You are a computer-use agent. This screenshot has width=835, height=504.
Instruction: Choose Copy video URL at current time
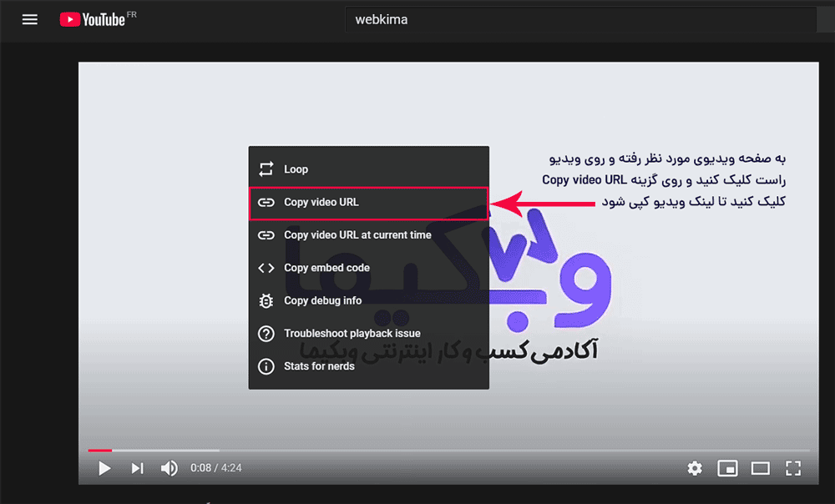[x=368, y=235]
